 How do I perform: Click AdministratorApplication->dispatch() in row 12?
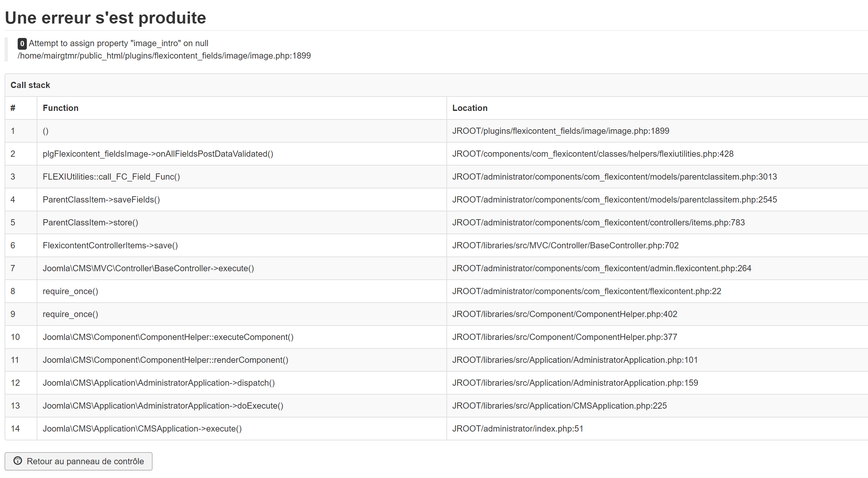coord(159,383)
